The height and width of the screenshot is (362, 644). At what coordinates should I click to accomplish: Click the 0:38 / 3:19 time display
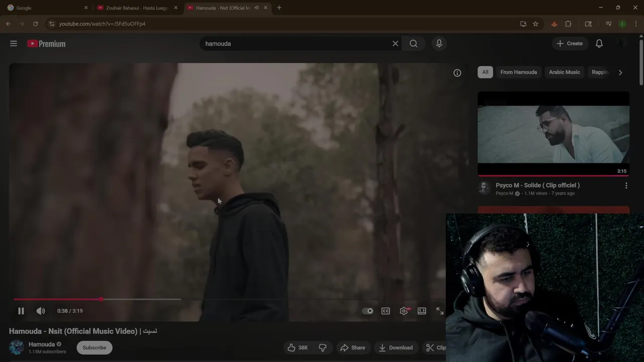[x=70, y=311]
